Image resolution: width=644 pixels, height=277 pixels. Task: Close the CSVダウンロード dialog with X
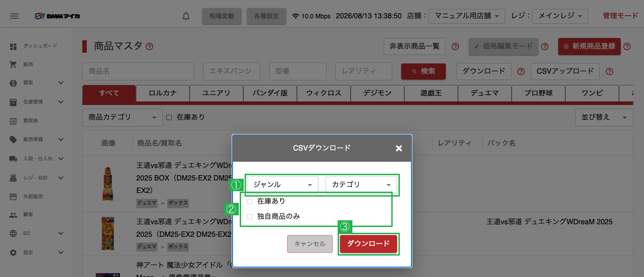(399, 148)
